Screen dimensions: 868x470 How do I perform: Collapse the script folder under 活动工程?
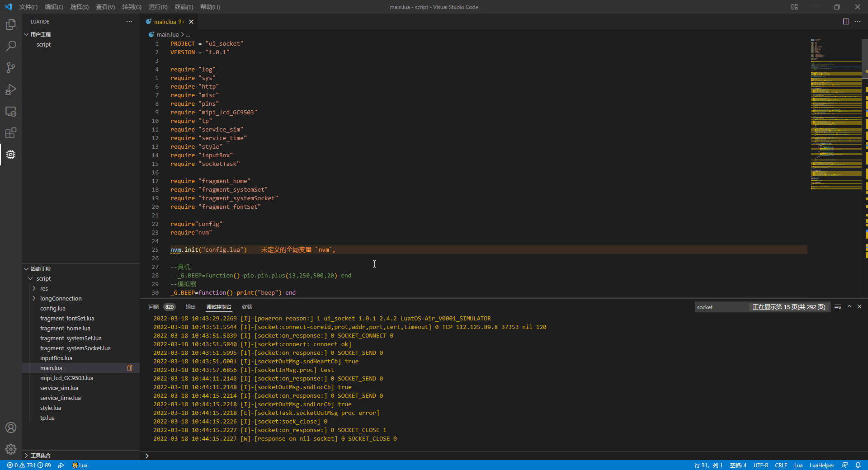tap(30, 278)
